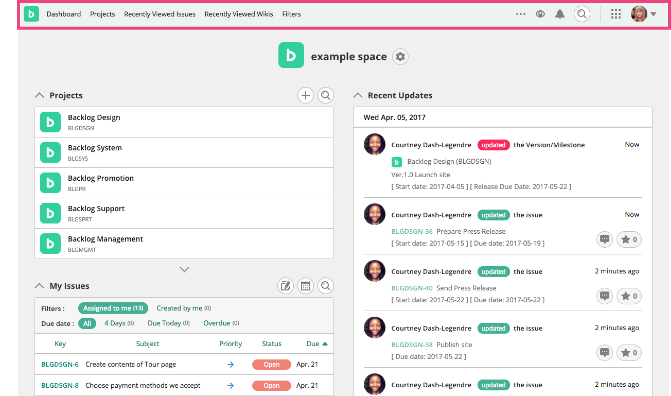Click 'Ver.1.0 Launch site' text
The height and width of the screenshot is (396, 671).
[421, 175]
